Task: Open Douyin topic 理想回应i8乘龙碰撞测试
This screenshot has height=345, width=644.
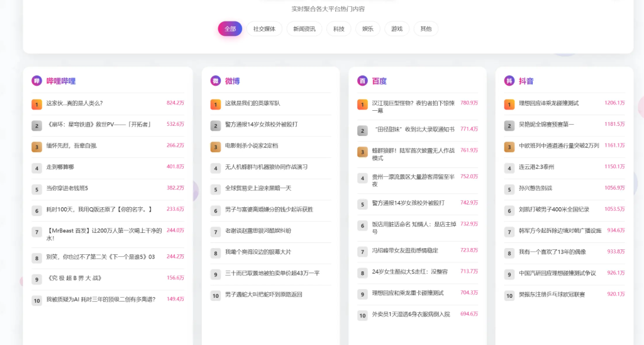Action: pos(548,103)
